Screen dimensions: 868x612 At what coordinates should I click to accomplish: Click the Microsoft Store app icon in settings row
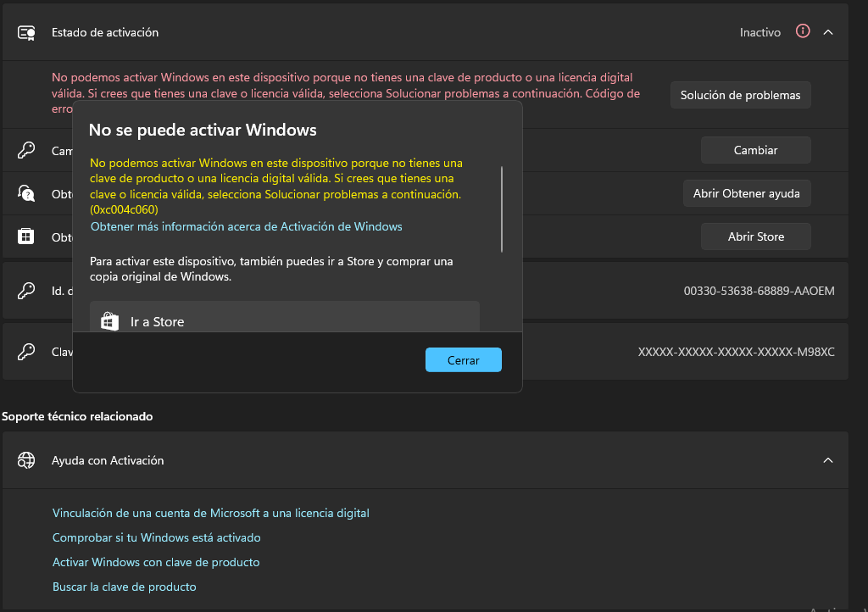point(26,236)
